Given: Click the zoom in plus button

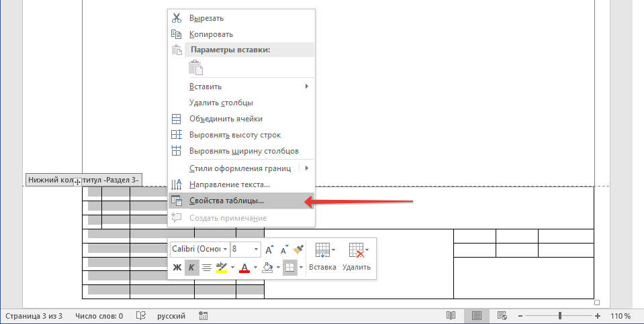Looking at the screenshot, I should [598, 316].
